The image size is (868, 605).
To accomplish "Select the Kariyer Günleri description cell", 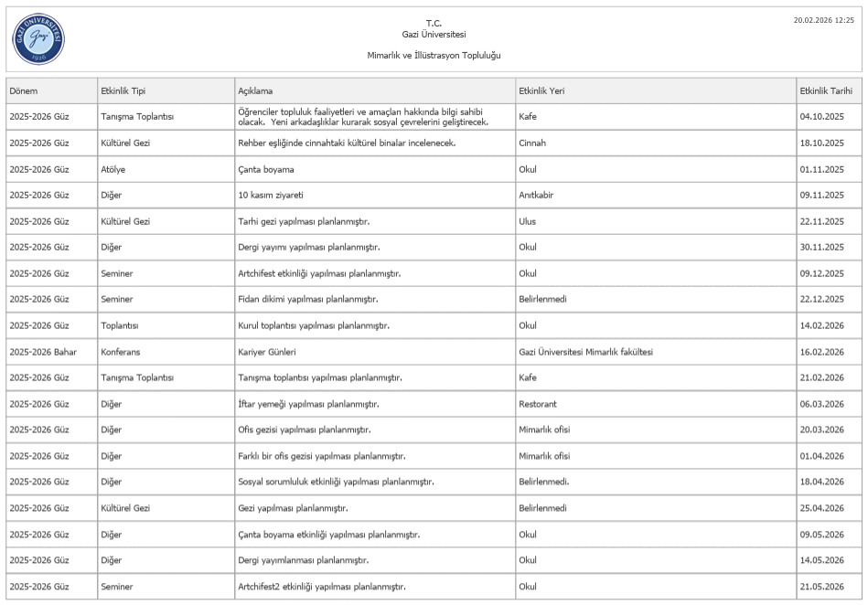I will (x=267, y=352).
